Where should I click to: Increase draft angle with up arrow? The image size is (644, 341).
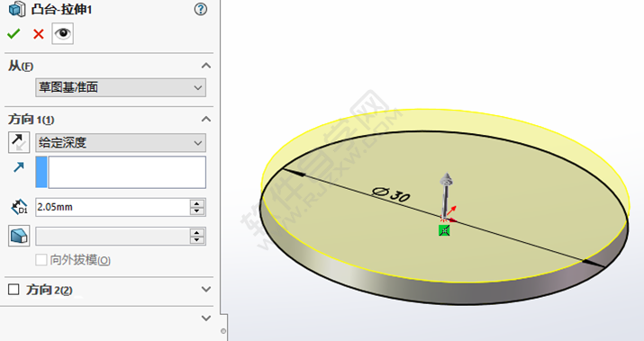tap(197, 232)
